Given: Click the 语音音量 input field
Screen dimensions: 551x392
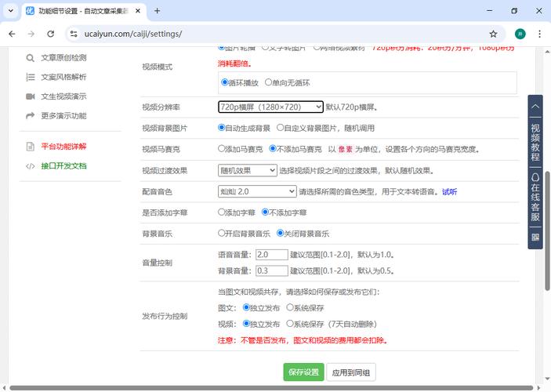Looking at the screenshot, I should click(x=271, y=255).
